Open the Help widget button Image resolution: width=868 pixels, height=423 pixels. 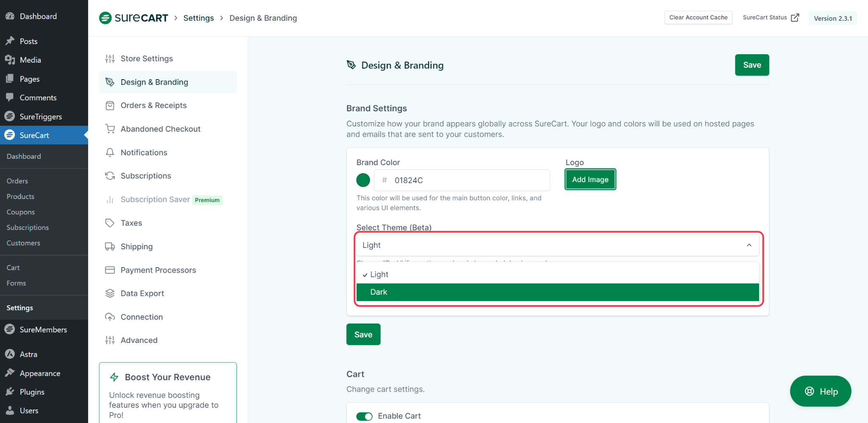(821, 391)
